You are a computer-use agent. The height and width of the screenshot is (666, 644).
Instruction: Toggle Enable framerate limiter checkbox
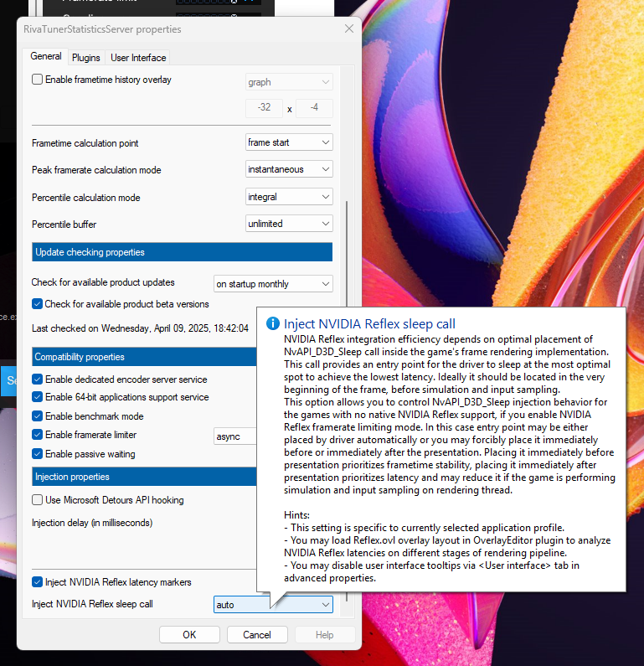click(38, 435)
